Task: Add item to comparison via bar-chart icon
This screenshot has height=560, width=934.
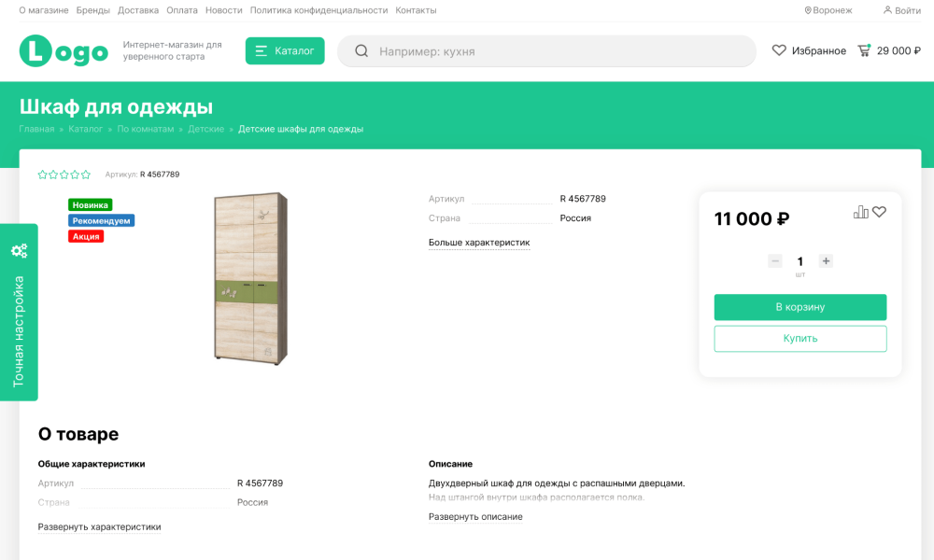Action: pos(859,212)
